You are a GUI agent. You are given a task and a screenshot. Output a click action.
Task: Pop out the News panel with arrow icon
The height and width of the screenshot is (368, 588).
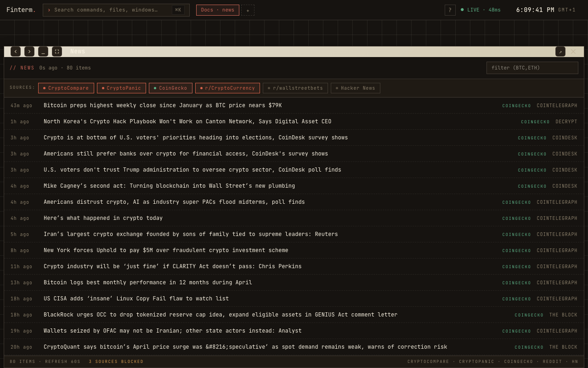pyautogui.click(x=560, y=52)
